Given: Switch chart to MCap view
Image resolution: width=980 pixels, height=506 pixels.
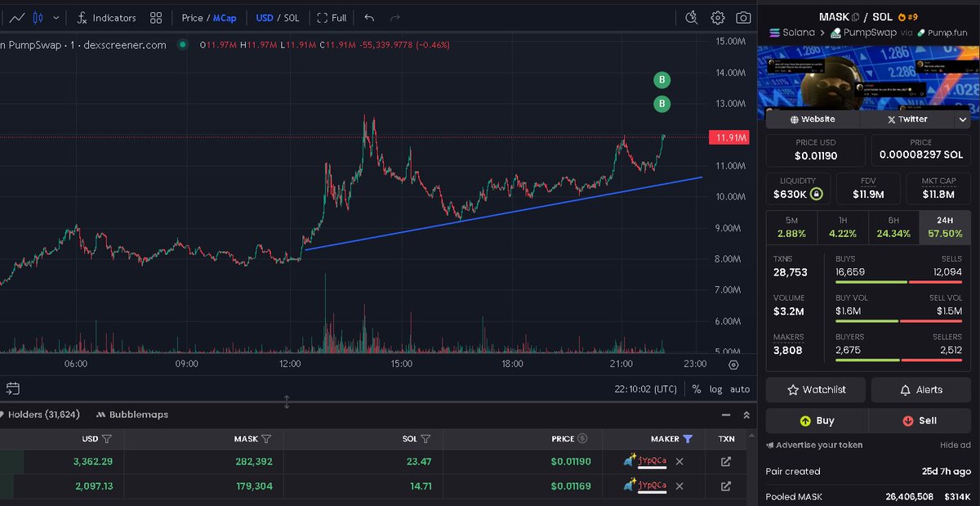Looking at the screenshot, I should [x=225, y=18].
